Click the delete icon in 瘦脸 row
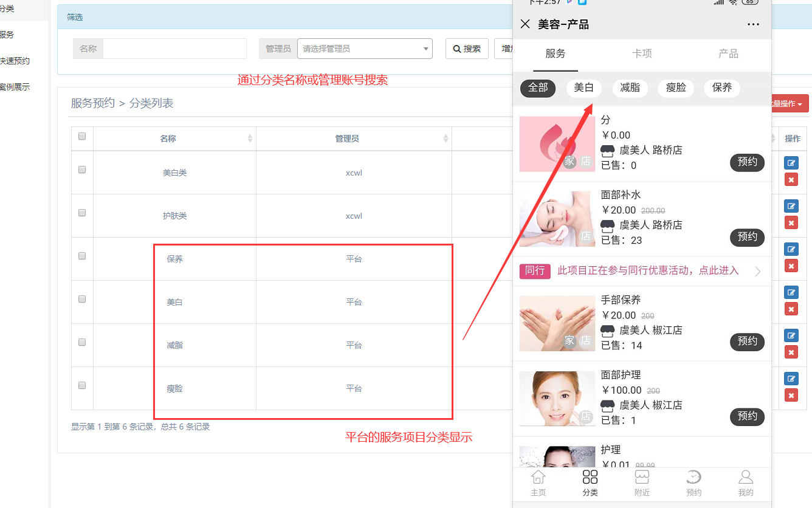 [791, 396]
